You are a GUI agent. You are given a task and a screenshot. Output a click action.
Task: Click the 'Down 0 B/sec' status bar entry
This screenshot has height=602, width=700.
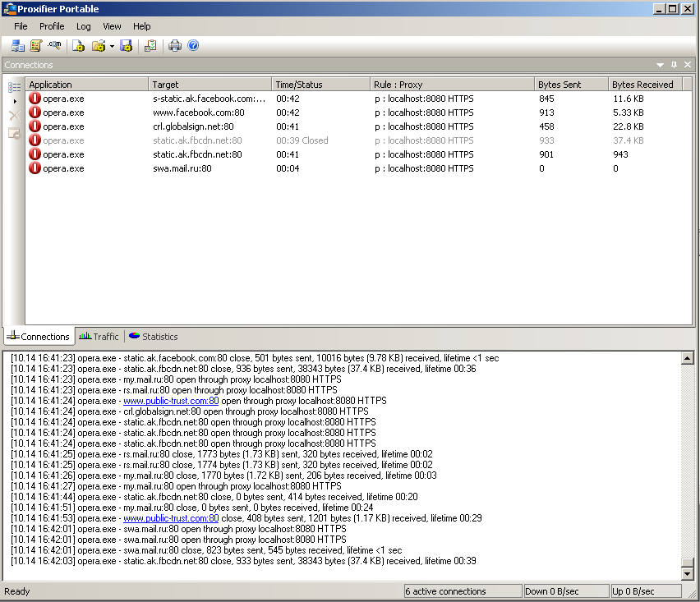[x=566, y=591]
